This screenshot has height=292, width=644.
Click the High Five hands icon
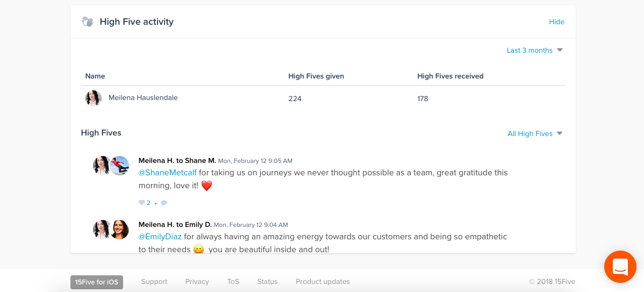(x=88, y=22)
